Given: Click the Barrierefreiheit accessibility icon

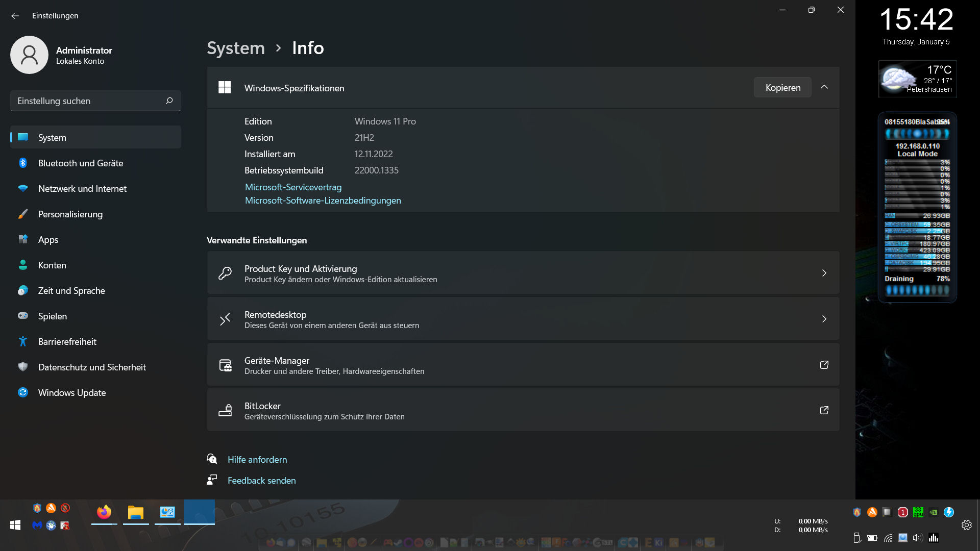Looking at the screenshot, I should click(23, 341).
